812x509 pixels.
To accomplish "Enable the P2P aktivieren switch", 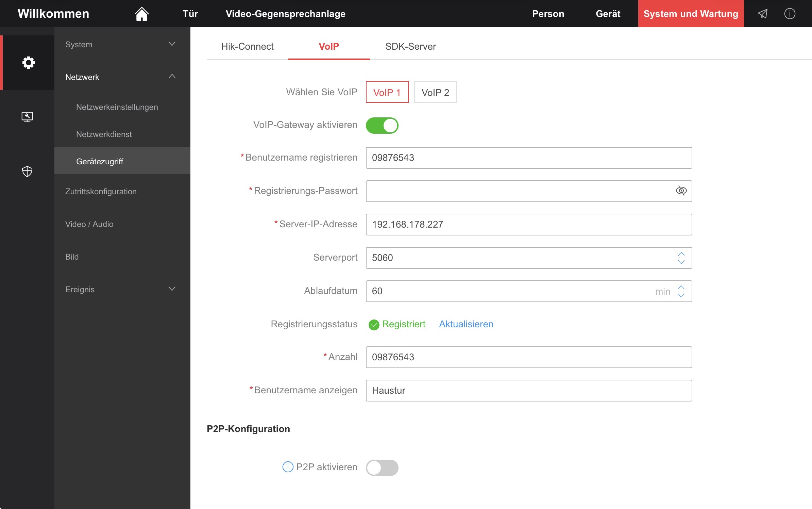I will pos(382,467).
